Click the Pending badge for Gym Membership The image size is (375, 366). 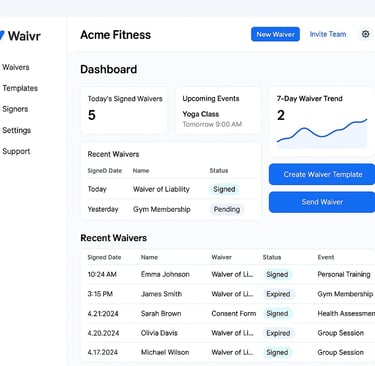click(x=227, y=209)
